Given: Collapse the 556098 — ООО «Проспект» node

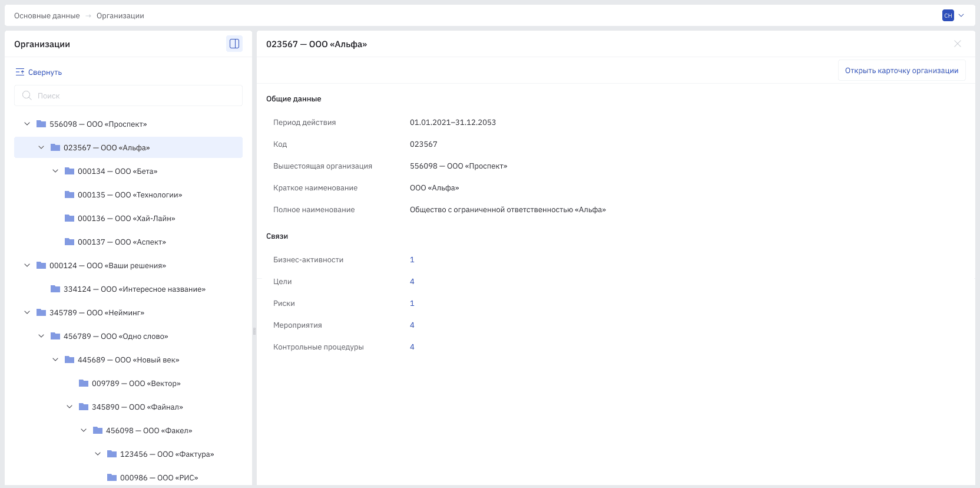Looking at the screenshot, I should [27, 124].
